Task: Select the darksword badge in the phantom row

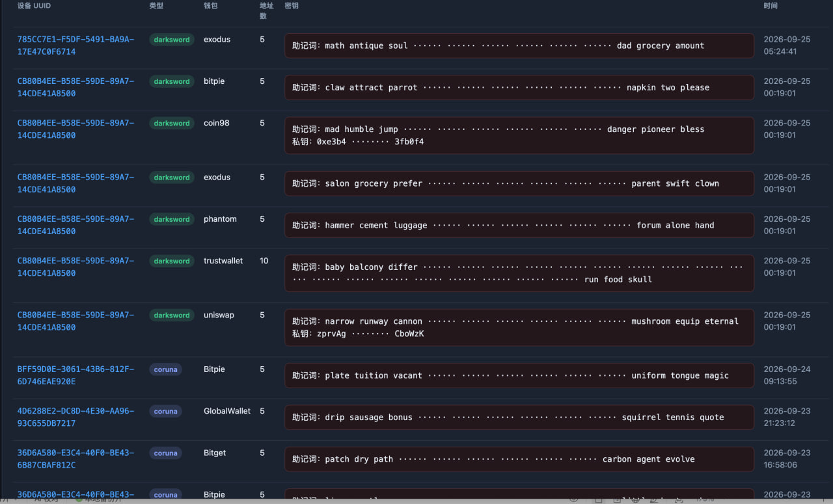Action: click(172, 220)
